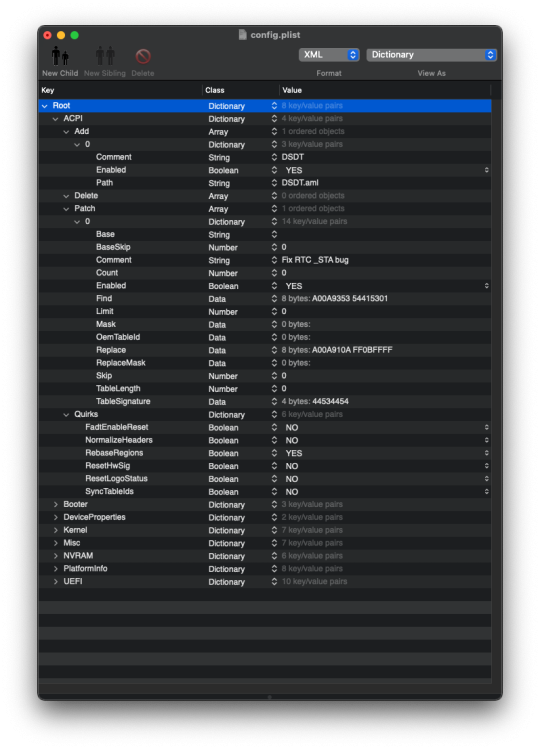Change class stepper for UEFI row
Screen dimensions: 540x750
click(x=274, y=582)
